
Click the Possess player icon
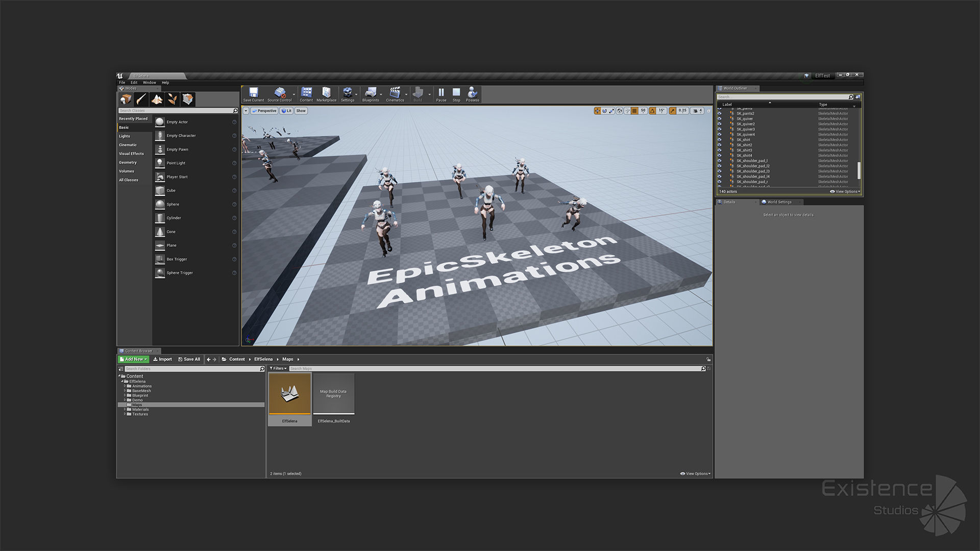click(x=472, y=93)
